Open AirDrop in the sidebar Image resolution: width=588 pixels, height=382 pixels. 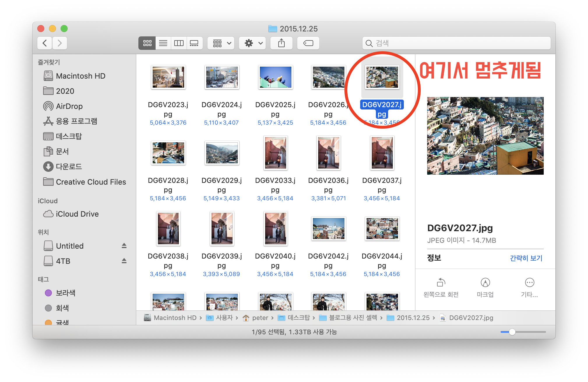69,106
